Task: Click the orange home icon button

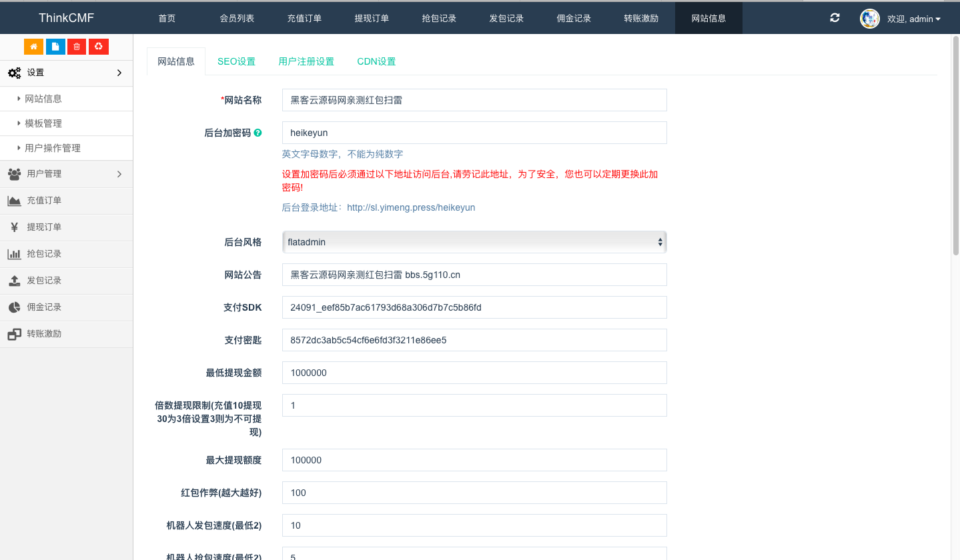Action: point(33,47)
